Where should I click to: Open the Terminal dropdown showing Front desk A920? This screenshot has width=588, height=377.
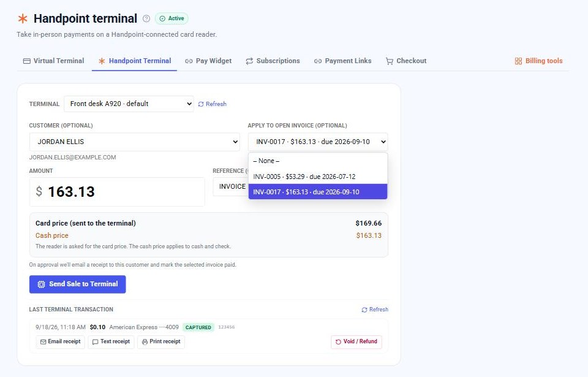pos(129,104)
